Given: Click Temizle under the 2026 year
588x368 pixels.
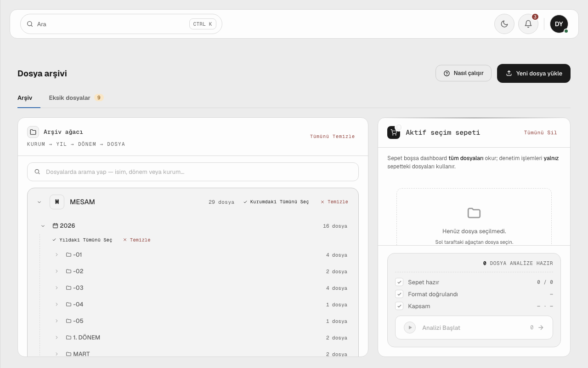Looking at the screenshot, I should (x=137, y=240).
